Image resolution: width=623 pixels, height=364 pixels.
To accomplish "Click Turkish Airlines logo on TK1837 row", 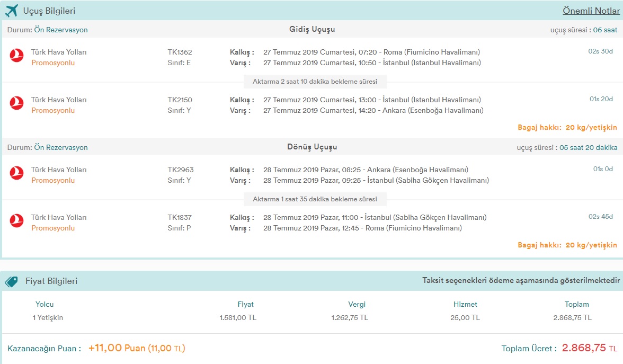I will (x=17, y=220).
